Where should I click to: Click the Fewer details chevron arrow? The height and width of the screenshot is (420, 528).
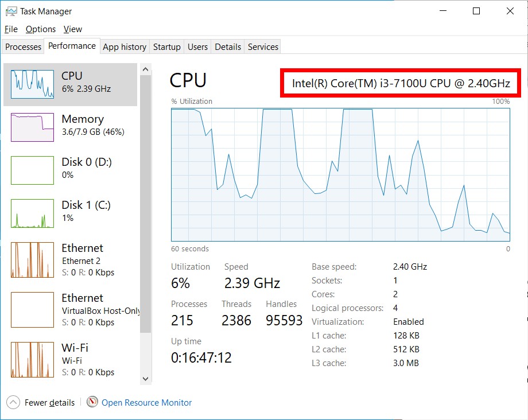point(13,403)
